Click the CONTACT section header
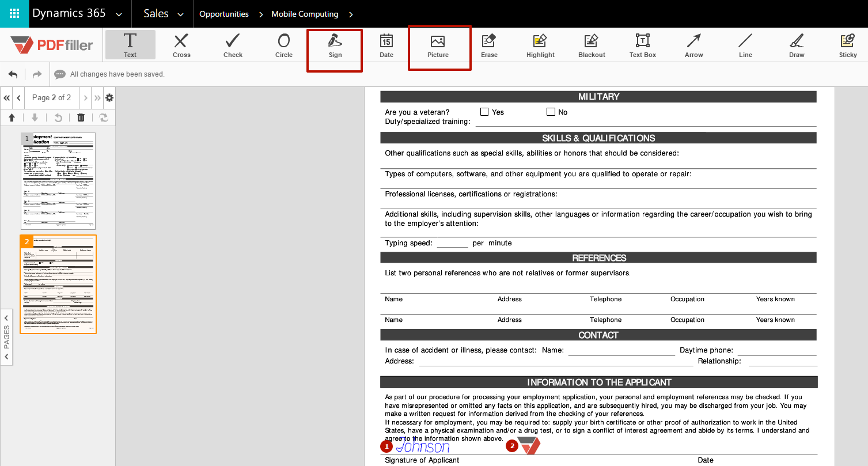This screenshot has width=868, height=466. click(598, 335)
